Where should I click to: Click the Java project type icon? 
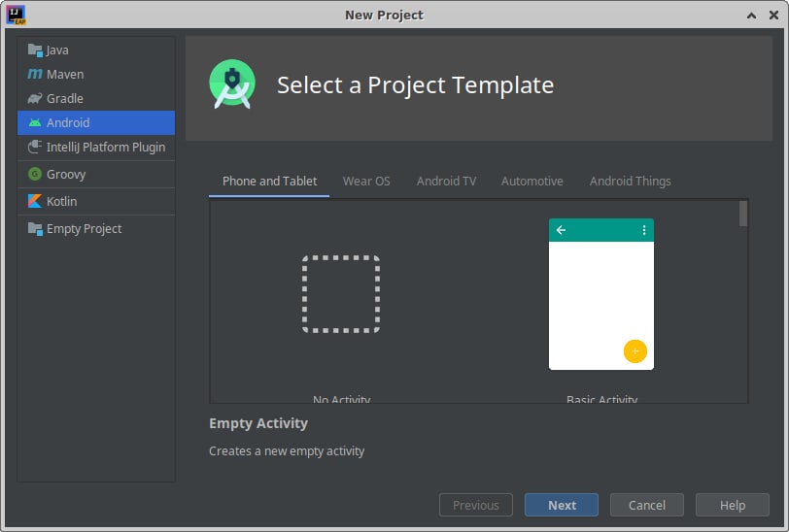pyautogui.click(x=35, y=50)
